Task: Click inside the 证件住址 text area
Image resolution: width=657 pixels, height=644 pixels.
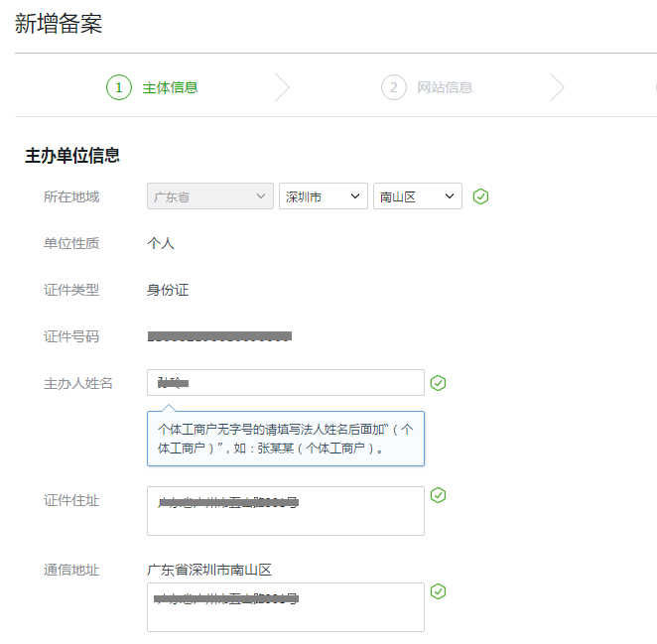Action: 285,511
